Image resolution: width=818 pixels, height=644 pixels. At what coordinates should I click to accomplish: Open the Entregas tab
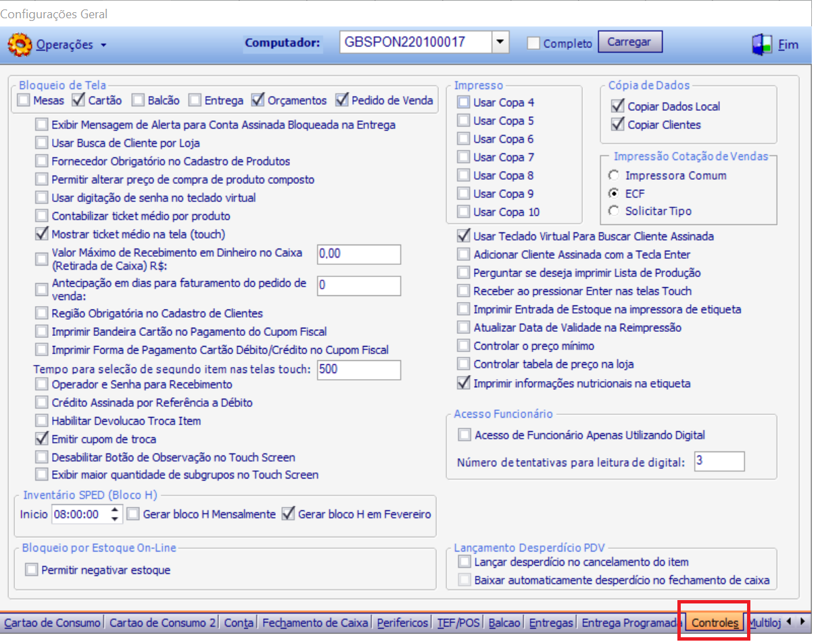tap(551, 623)
